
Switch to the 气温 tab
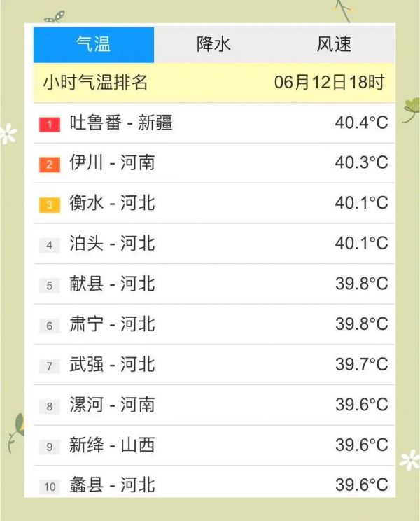click(94, 45)
